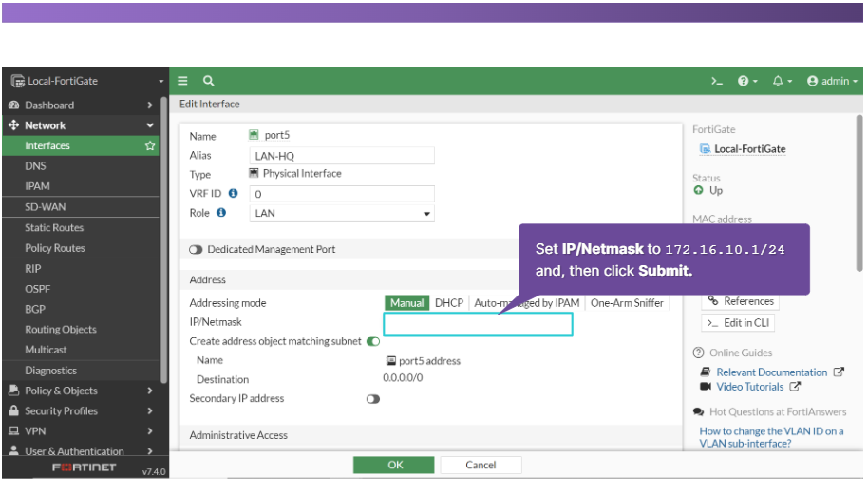Click the Role info icon

[x=221, y=213]
